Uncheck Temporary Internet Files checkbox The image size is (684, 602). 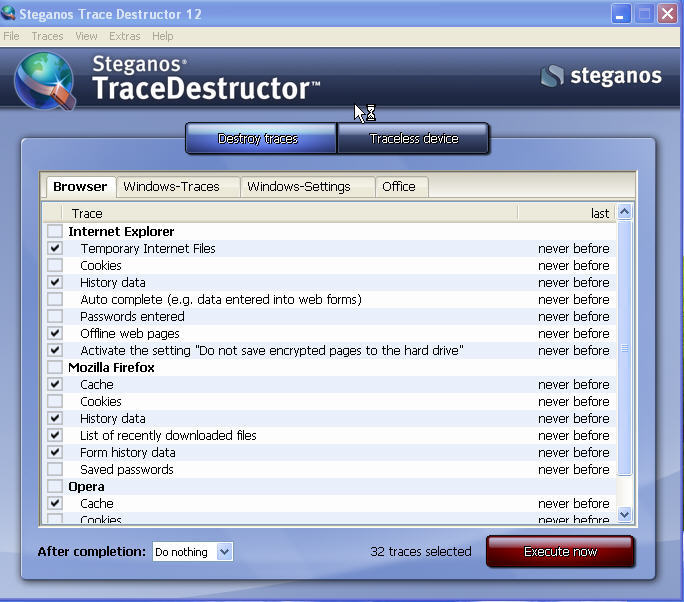pyautogui.click(x=55, y=248)
